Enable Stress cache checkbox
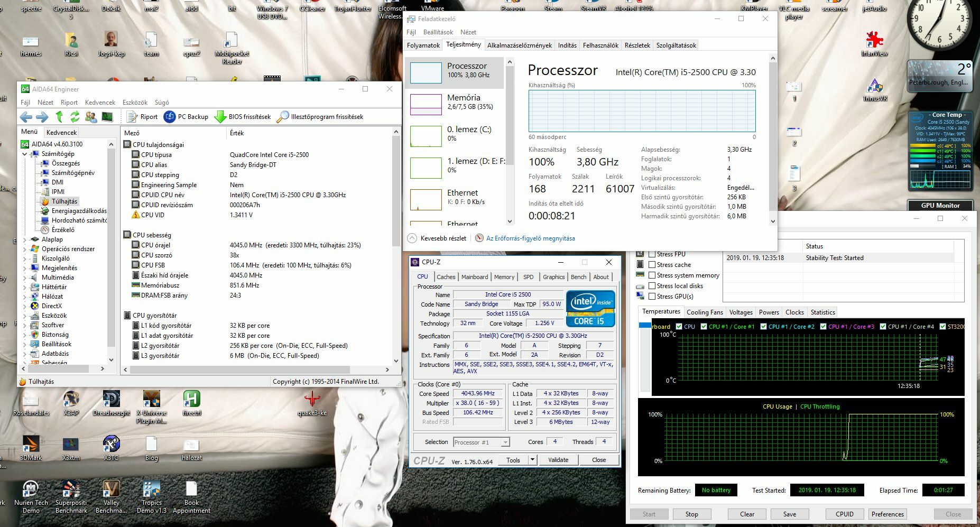Screen dimensions: 980x527 (x=652, y=265)
